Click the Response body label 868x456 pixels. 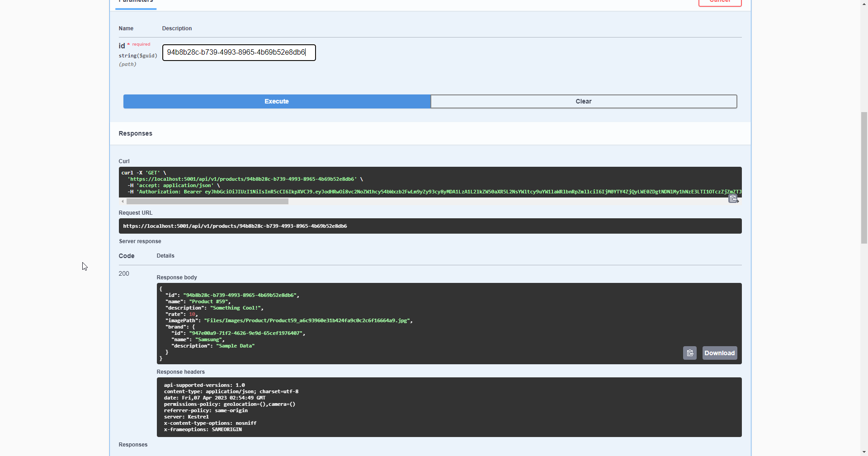[177, 277]
